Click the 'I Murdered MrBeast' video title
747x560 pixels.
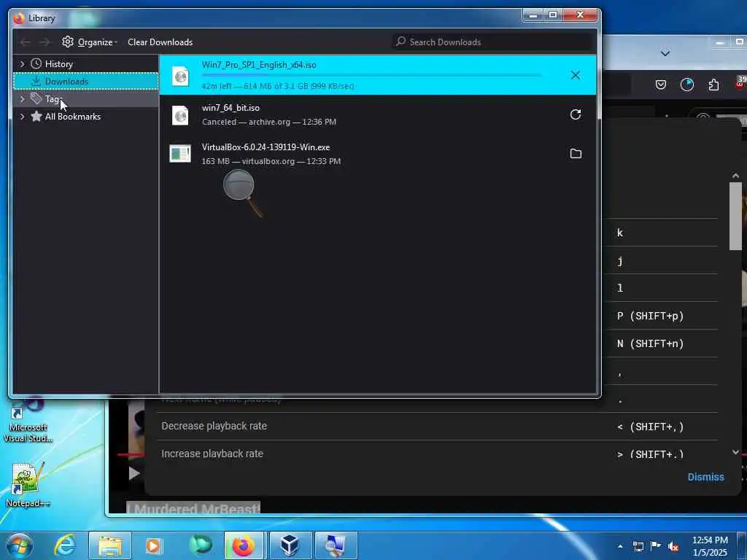(x=193, y=508)
